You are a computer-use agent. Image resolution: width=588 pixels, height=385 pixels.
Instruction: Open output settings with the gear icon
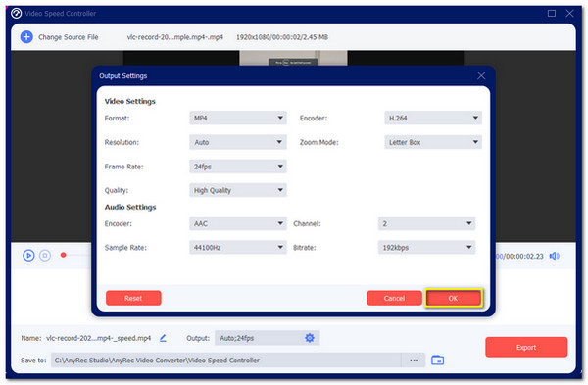tap(310, 338)
